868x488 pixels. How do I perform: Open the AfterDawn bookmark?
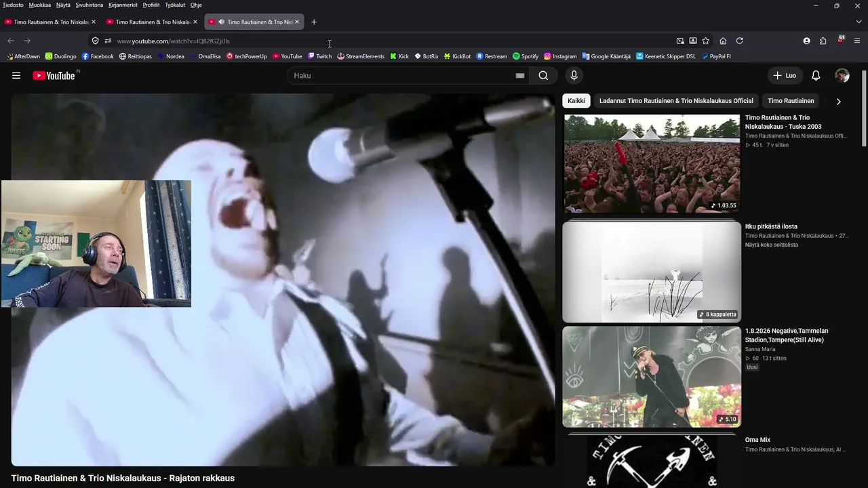[23, 56]
